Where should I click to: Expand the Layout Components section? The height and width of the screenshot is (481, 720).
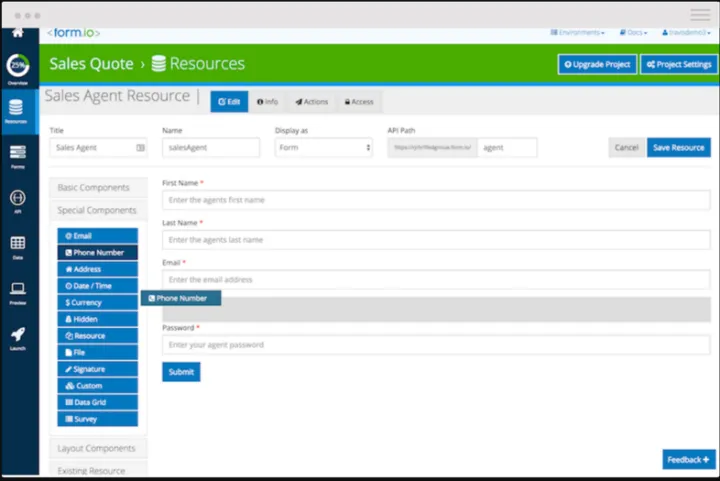pyautogui.click(x=96, y=449)
